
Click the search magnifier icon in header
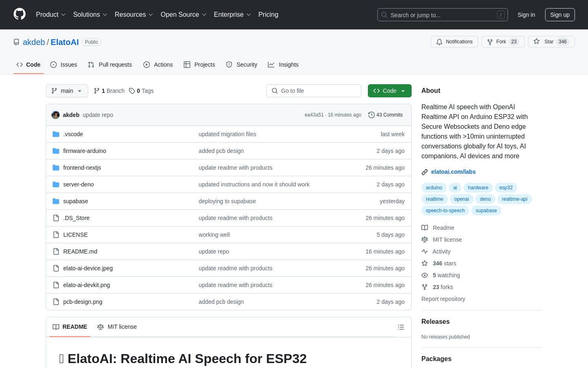pyautogui.click(x=384, y=15)
